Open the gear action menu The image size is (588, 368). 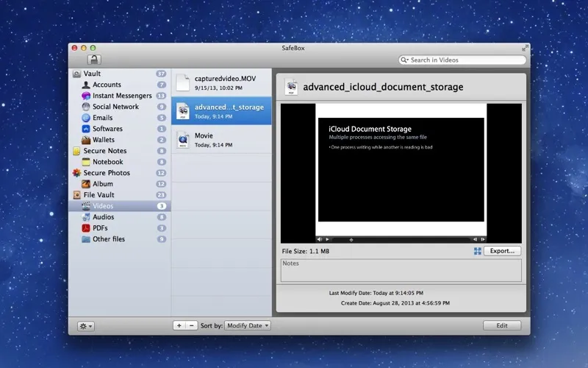[x=86, y=325]
